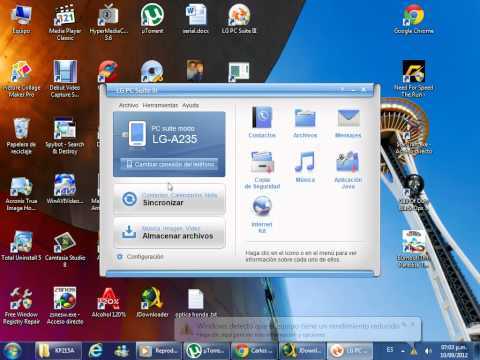Open Aplicación Java icon
480x360 pixels.
[x=348, y=170]
